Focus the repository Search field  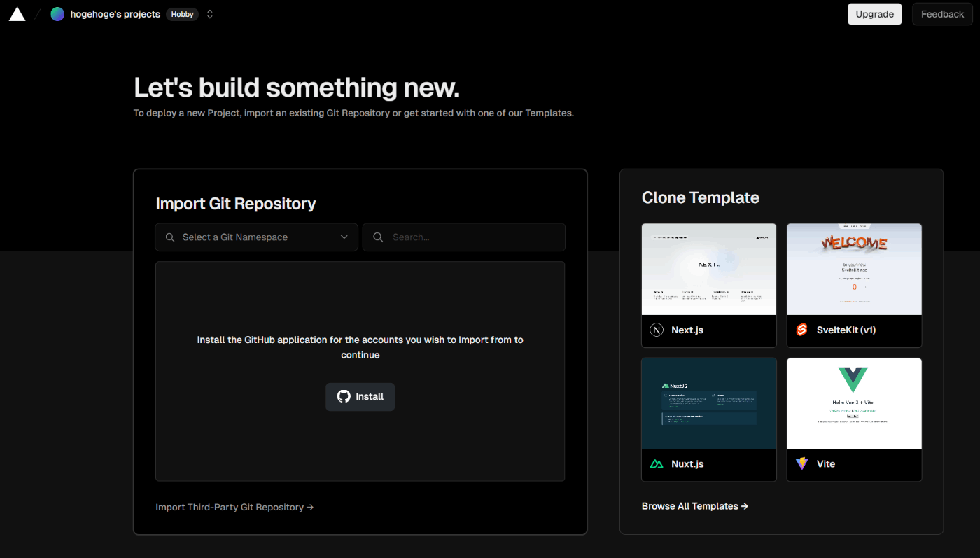(464, 237)
